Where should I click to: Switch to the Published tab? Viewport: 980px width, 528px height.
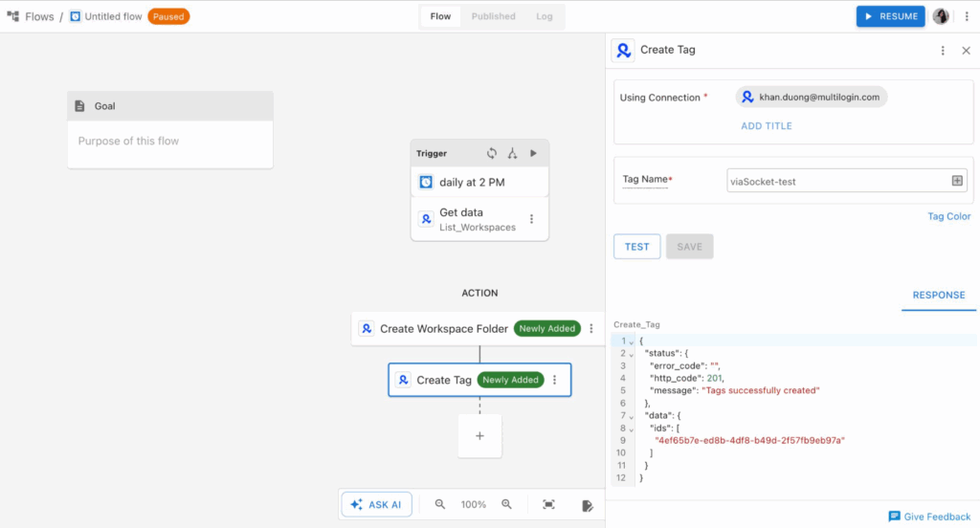(493, 16)
